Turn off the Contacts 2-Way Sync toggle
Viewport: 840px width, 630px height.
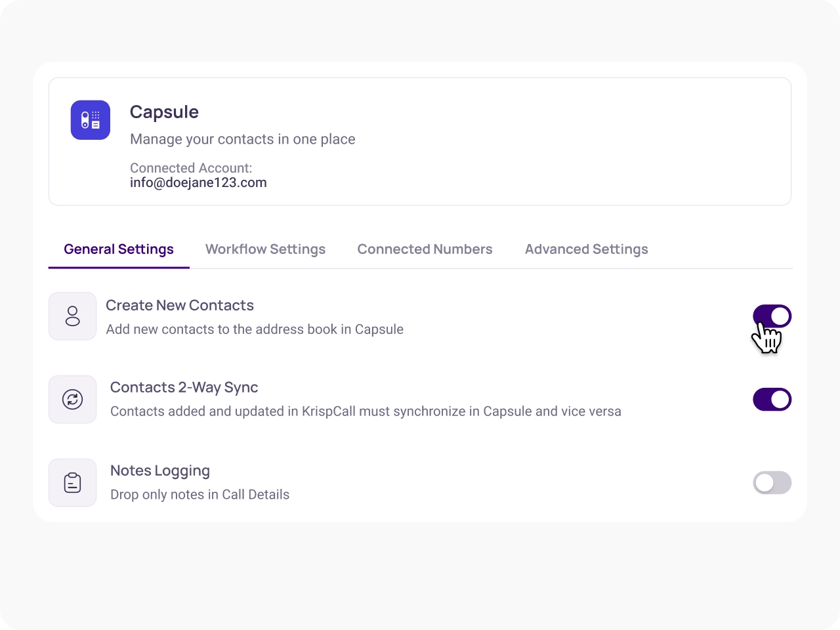(x=772, y=399)
